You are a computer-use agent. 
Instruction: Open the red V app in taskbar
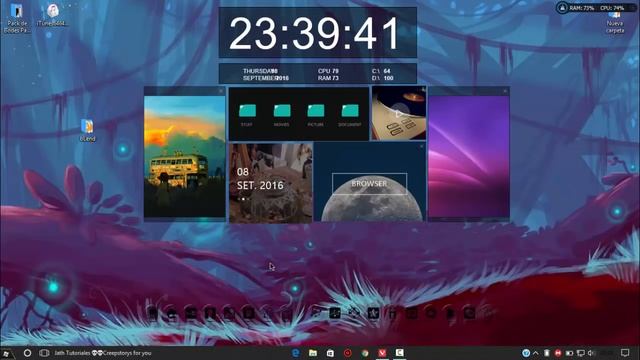[382, 353]
